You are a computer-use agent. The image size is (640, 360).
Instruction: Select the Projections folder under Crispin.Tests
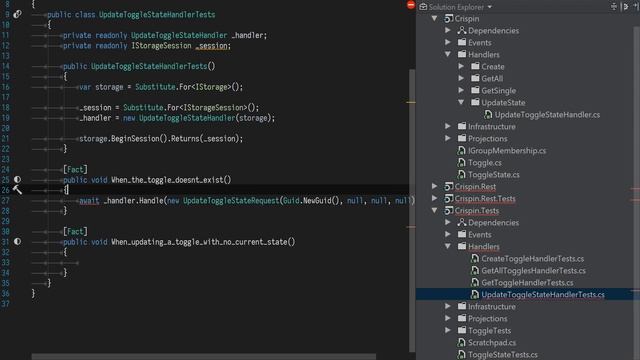pyautogui.click(x=487, y=318)
